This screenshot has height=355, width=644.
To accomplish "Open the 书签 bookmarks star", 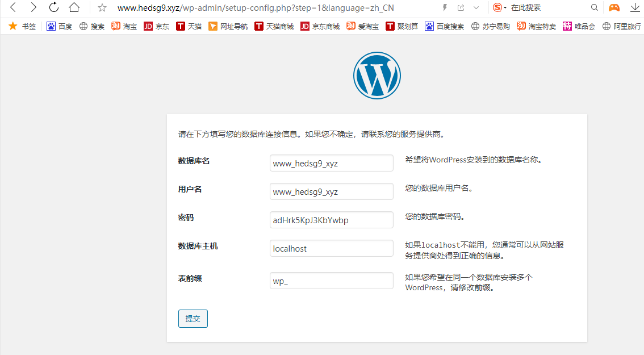I will 23,26.
